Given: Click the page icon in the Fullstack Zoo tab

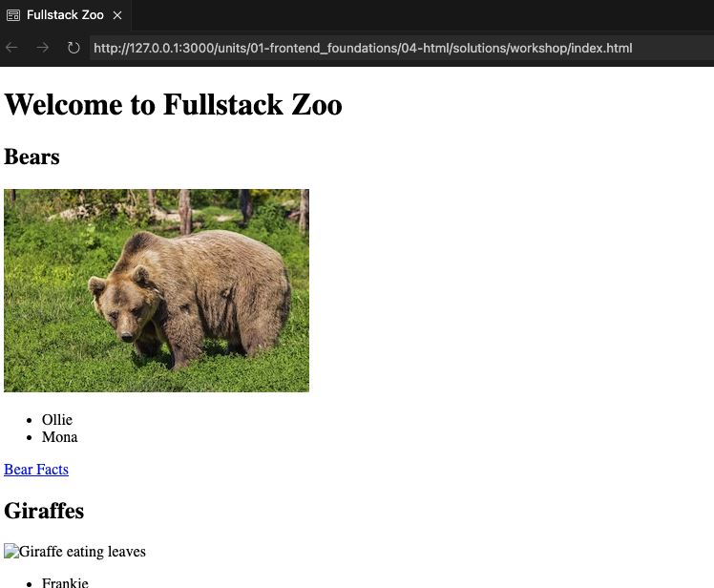Looking at the screenshot, I should [13, 15].
